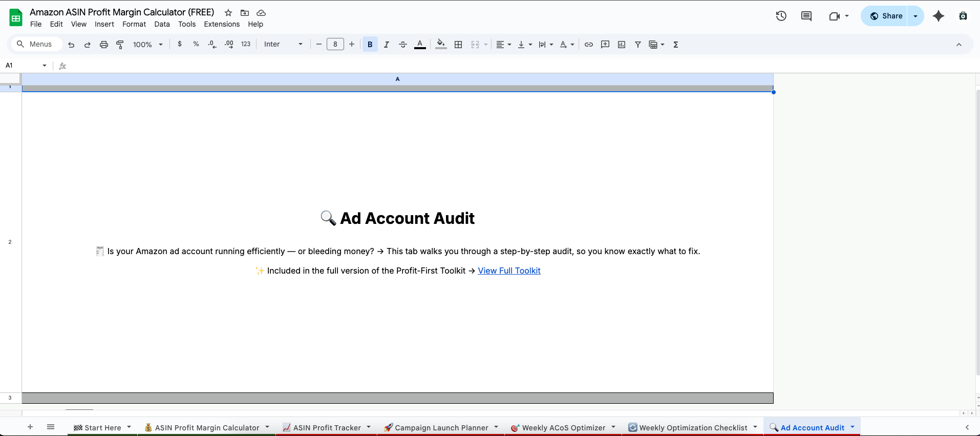980x436 pixels.
Task: Open vertical align dropdown
Action: (525, 45)
